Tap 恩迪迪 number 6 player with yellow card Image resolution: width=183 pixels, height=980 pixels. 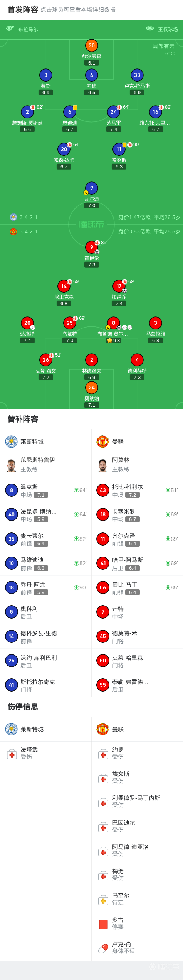[x=69, y=112]
